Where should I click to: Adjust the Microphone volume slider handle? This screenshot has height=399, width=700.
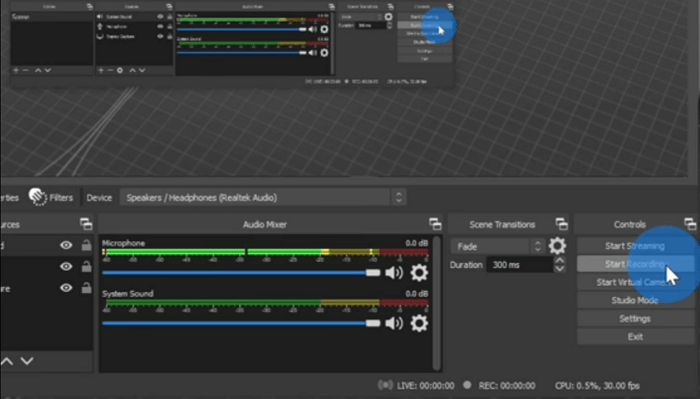click(x=373, y=273)
